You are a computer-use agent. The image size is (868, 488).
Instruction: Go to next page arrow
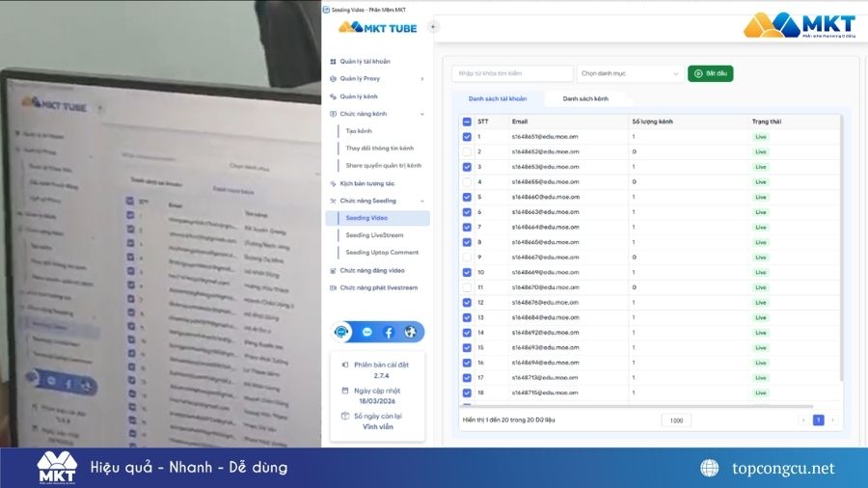click(832, 420)
